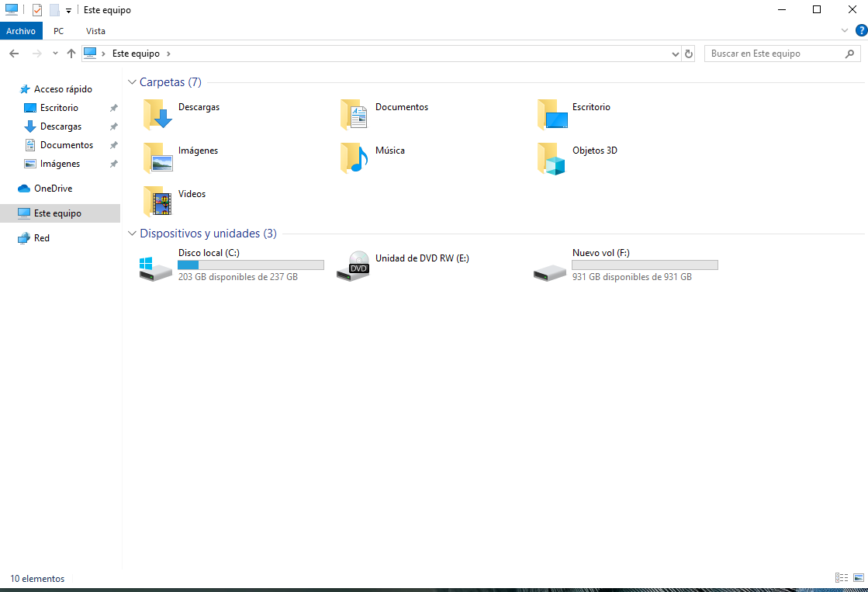
Task: Go to Red in the sidebar
Action: pyautogui.click(x=42, y=238)
